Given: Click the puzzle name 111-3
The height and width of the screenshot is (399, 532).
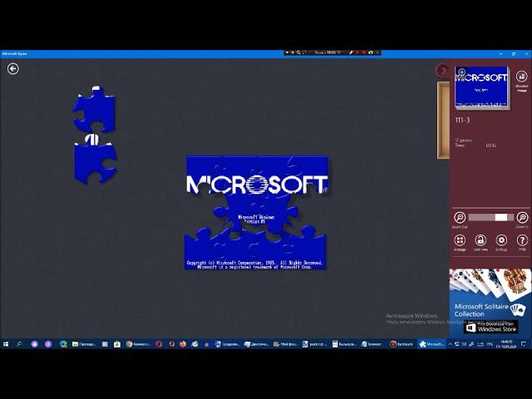Looking at the screenshot, I should tap(462, 120).
